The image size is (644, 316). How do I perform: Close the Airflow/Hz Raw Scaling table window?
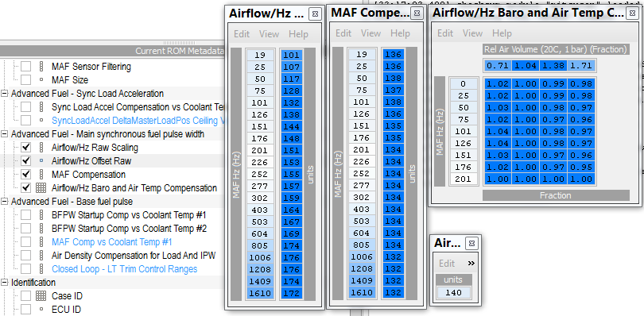coord(315,13)
